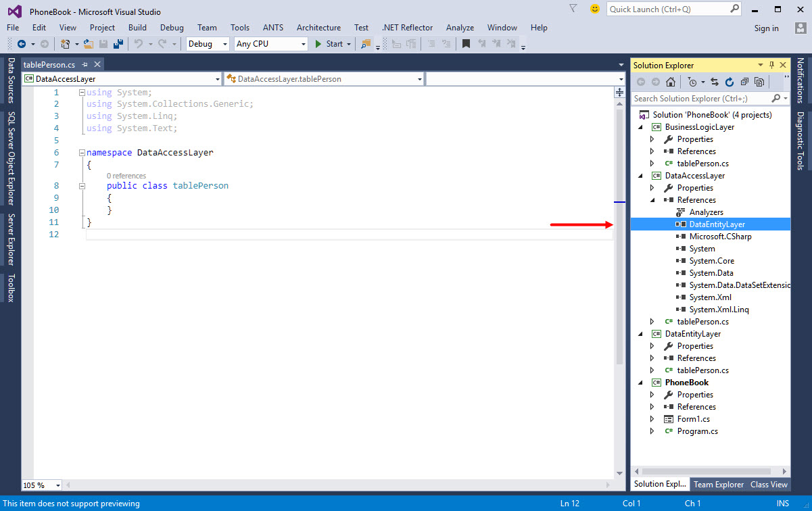Collapse the tablePerson class outlining block
The height and width of the screenshot is (511, 812).
[x=82, y=185]
